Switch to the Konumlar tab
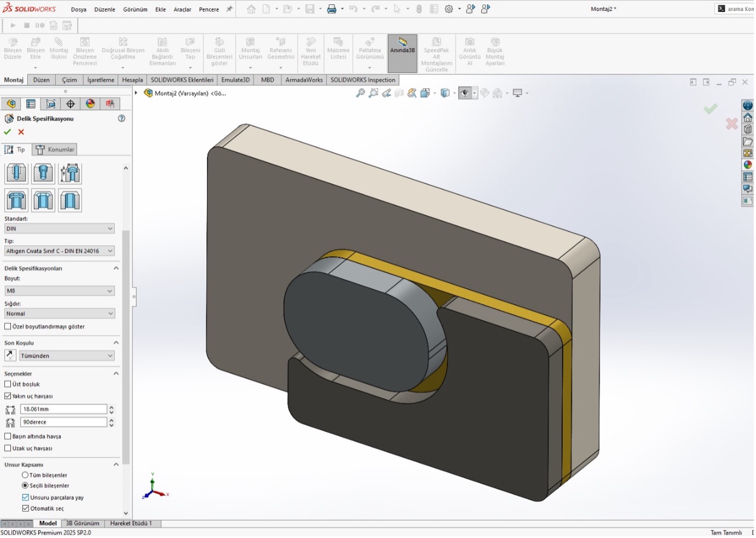Viewport: 756px width, 538px height. click(55, 149)
